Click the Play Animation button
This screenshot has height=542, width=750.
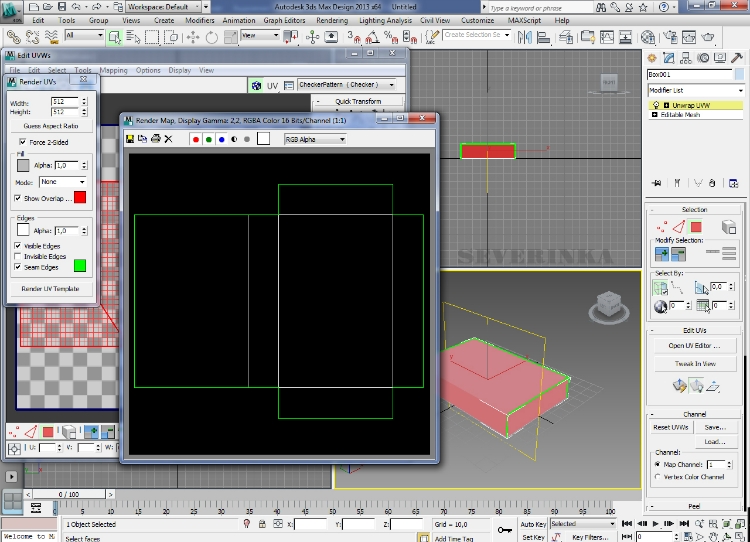[656, 524]
